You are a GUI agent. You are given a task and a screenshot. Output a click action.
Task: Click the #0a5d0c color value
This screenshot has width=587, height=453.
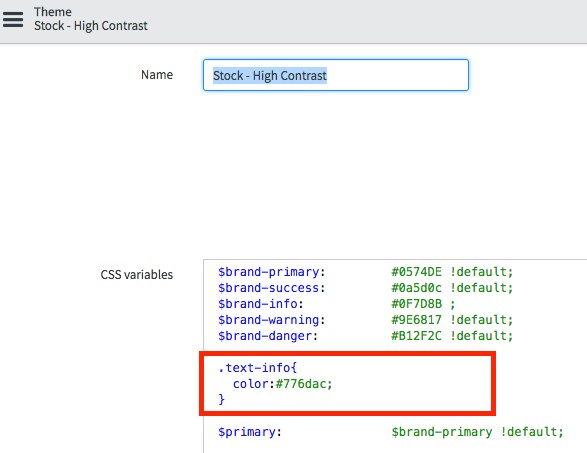point(416,288)
